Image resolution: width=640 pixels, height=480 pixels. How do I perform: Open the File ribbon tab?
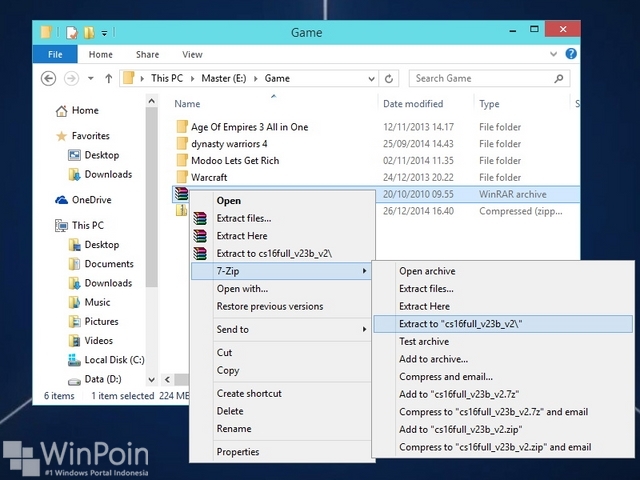pos(55,54)
